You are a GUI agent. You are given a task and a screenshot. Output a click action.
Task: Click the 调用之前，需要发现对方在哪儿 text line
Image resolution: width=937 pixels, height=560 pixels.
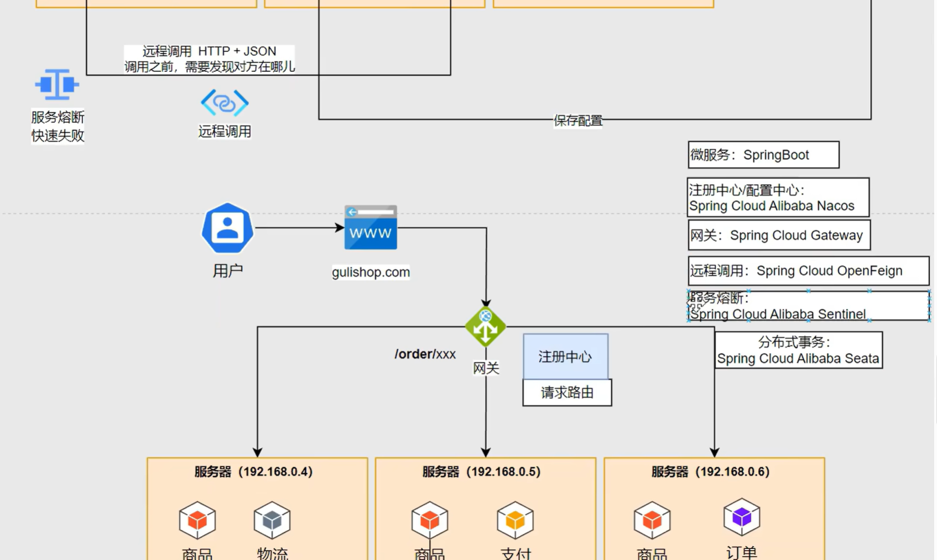[209, 67]
